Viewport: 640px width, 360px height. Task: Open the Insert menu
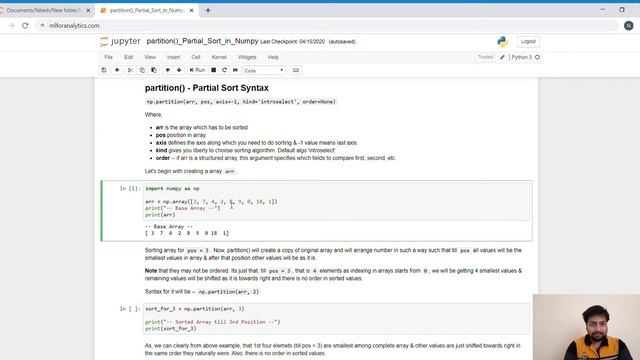tap(173, 57)
